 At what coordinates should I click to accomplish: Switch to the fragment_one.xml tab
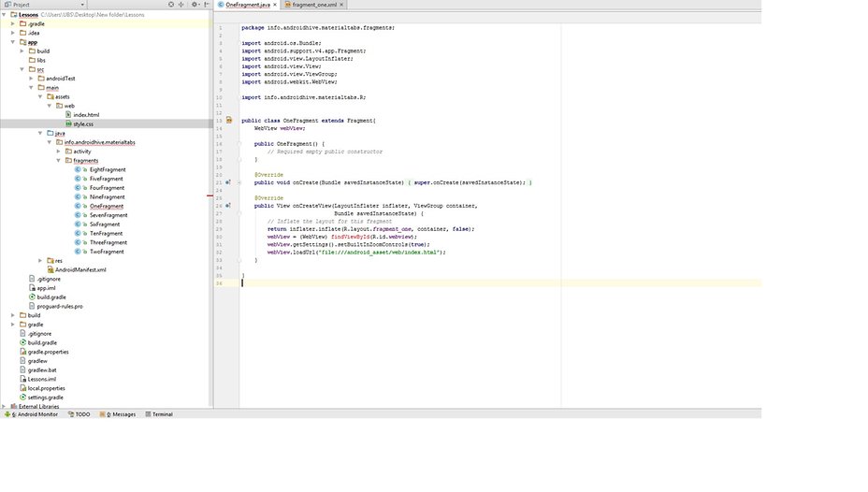314,5
